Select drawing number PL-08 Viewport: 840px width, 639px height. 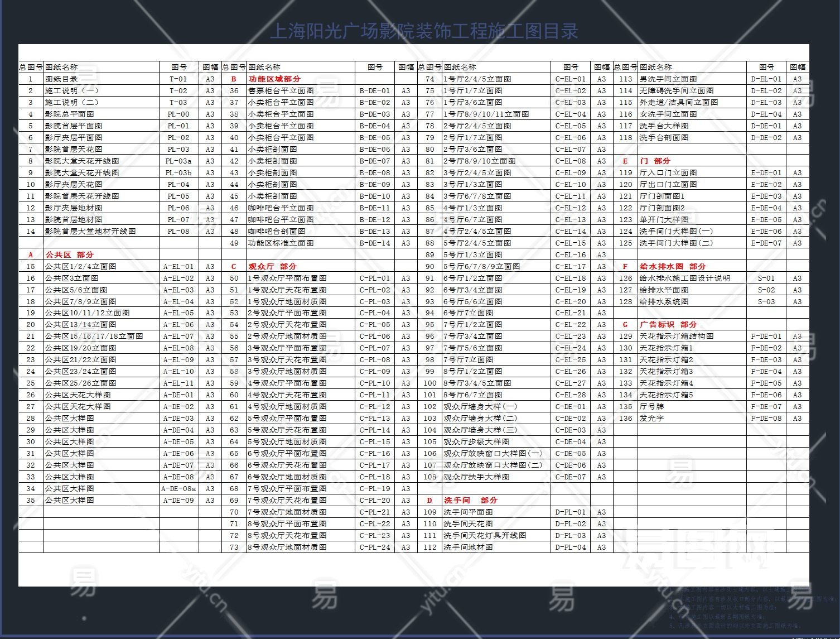(x=178, y=232)
